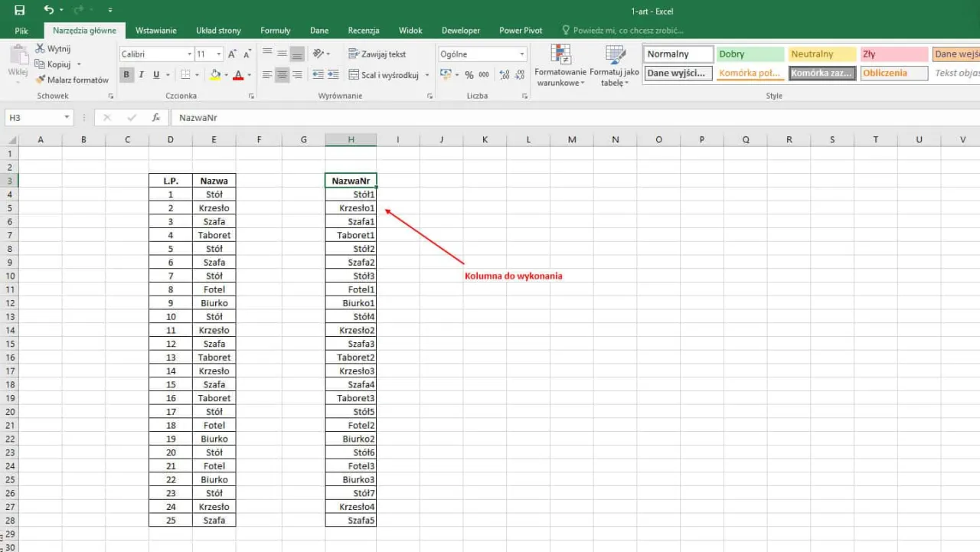Click the Zawijaj tekst wrap text button
The image size is (980, 552).
[x=377, y=54]
